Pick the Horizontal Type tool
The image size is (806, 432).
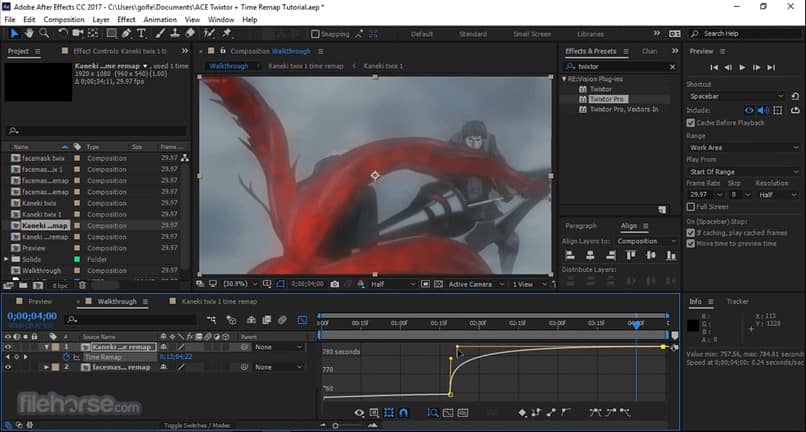[142, 33]
